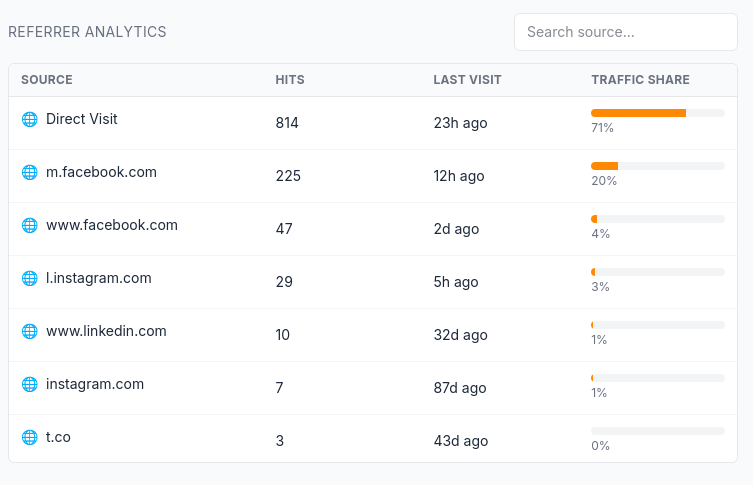Viewport: 753px width, 485px height.
Task: Click the Traffic Share column header
Action: (640, 80)
